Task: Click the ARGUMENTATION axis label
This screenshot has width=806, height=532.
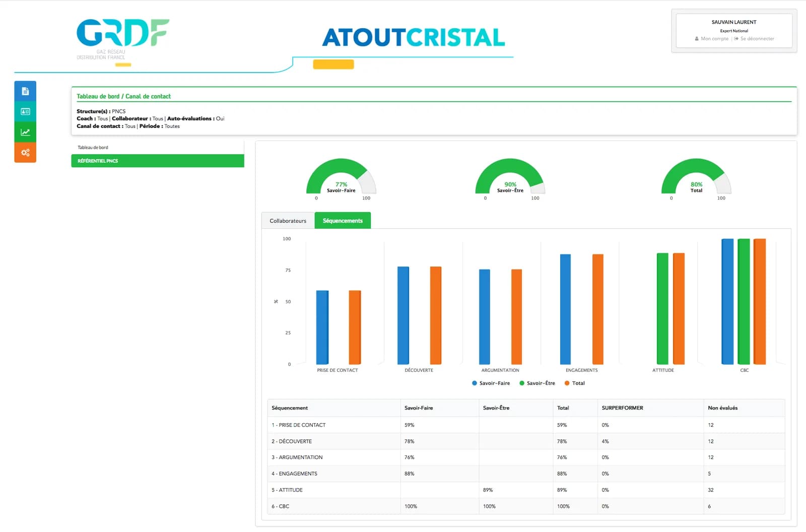Action: (x=500, y=370)
